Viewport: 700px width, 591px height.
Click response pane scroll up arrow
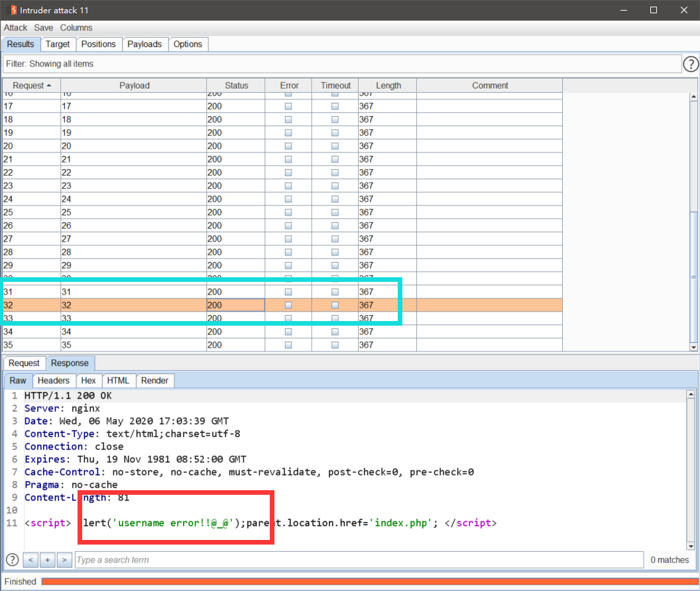pyautogui.click(x=691, y=394)
